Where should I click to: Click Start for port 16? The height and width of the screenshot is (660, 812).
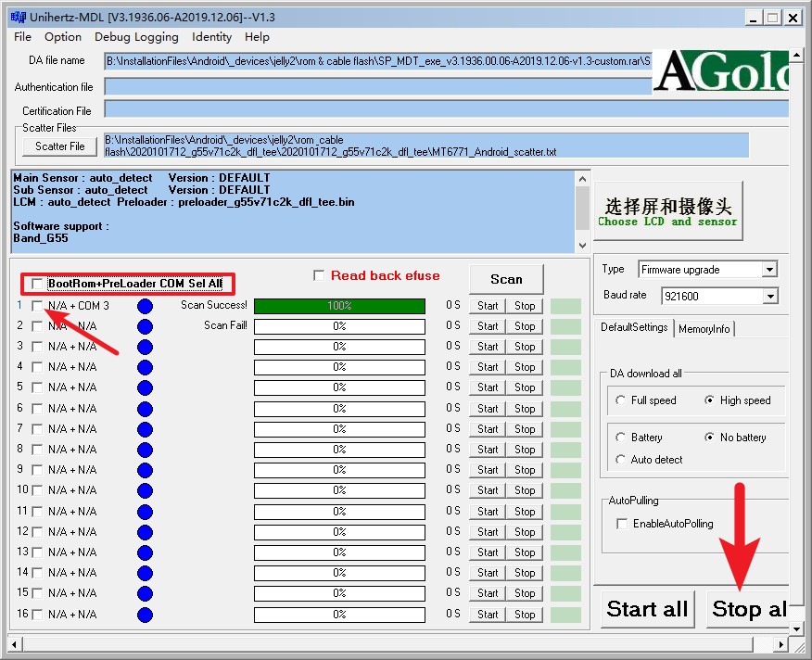coord(488,615)
